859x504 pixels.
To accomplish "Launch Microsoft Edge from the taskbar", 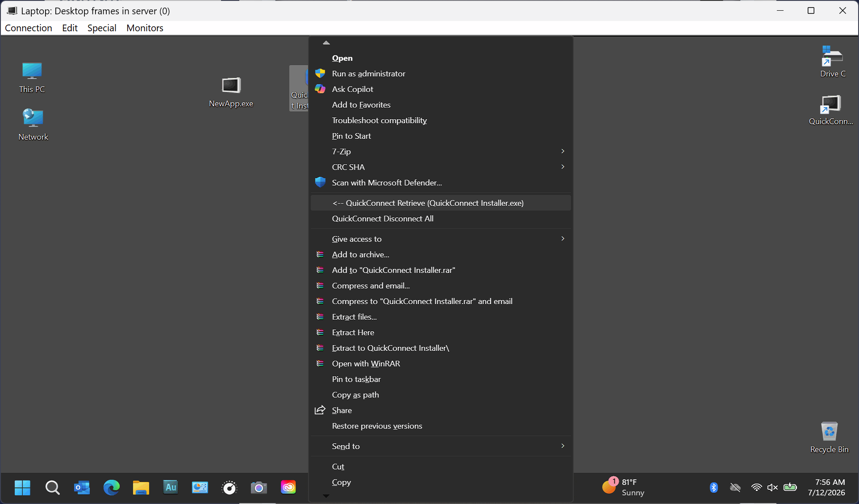I will pos(111,487).
